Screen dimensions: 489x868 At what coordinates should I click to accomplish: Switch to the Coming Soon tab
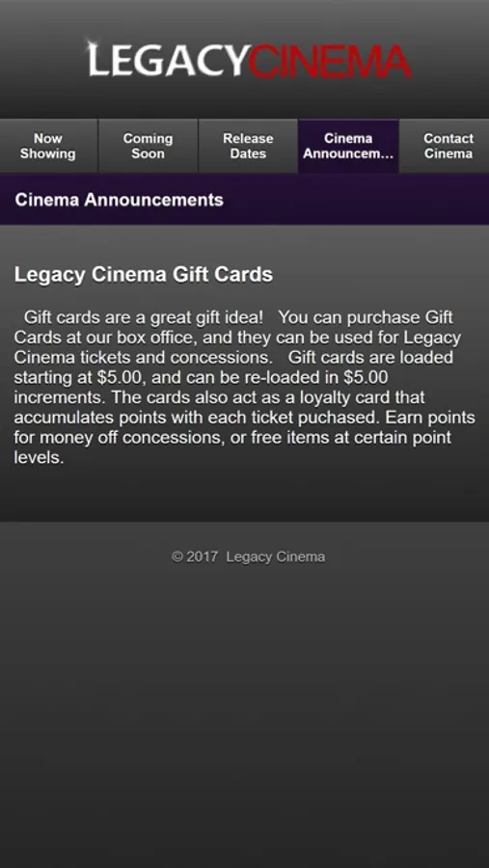tap(148, 146)
